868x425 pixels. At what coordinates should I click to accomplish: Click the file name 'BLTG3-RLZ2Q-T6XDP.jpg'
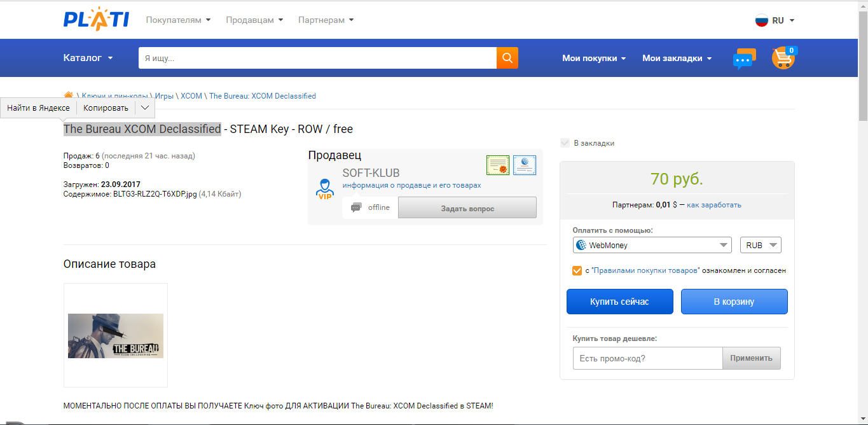coord(155,194)
